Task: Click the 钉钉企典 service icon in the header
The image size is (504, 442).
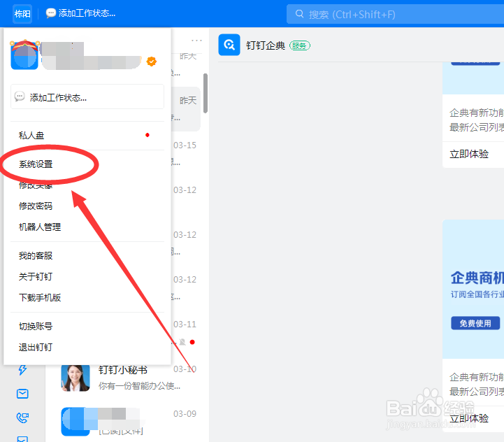Action: (x=229, y=45)
